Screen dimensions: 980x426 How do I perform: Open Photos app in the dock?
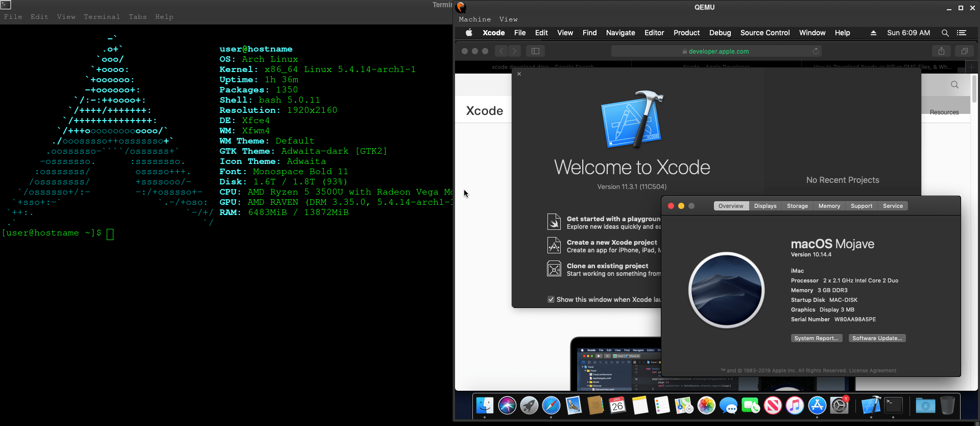706,406
